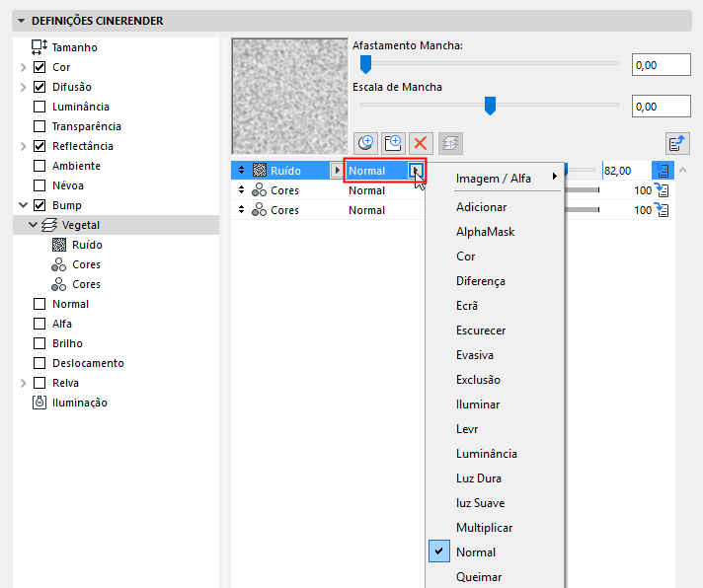This screenshot has width=703, height=588.
Task: Click the Ruído noise icon in tree
Action: pos(59,245)
